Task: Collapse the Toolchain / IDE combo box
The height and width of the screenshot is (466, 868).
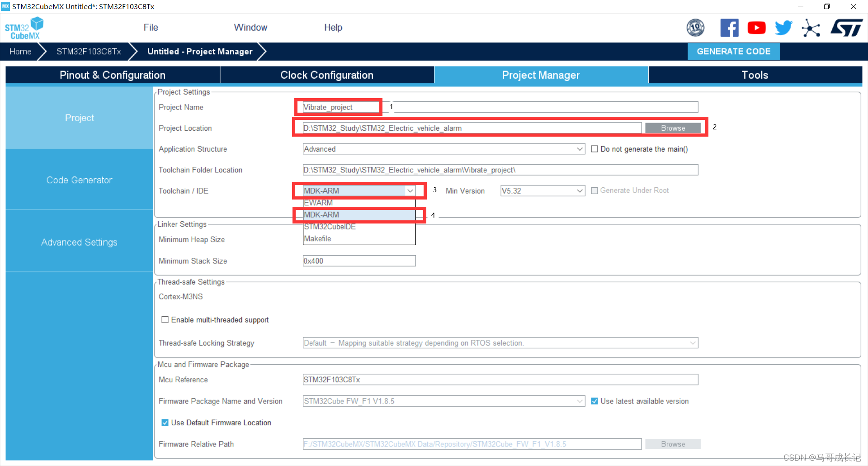Action: pyautogui.click(x=359, y=190)
